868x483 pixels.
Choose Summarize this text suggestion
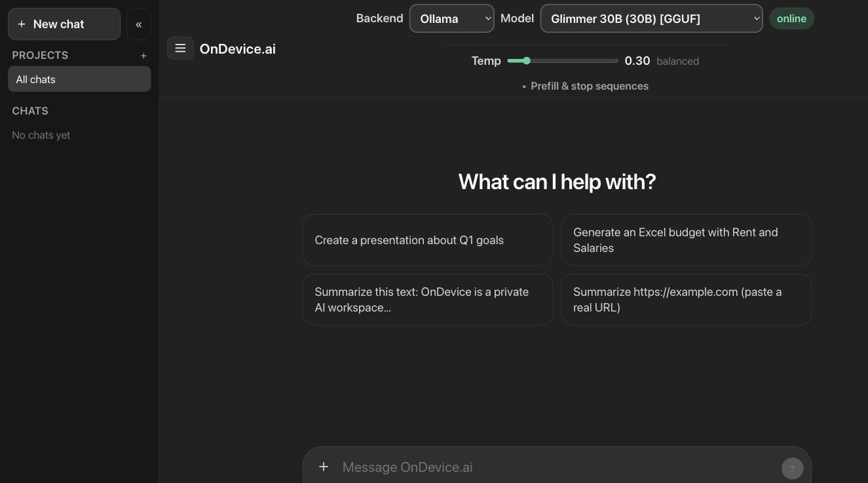[x=428, y=300]
